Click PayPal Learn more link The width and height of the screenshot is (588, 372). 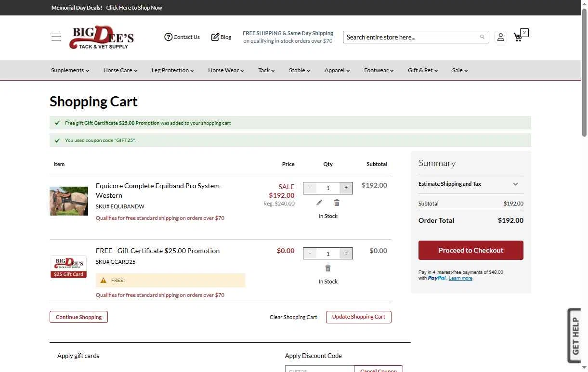[x=460, y=278]
